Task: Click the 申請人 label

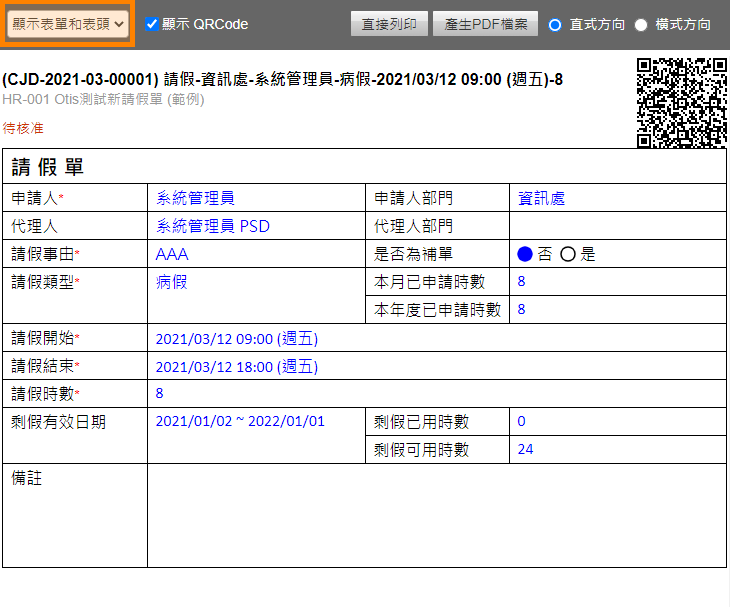Action: (x=35, y=198)
